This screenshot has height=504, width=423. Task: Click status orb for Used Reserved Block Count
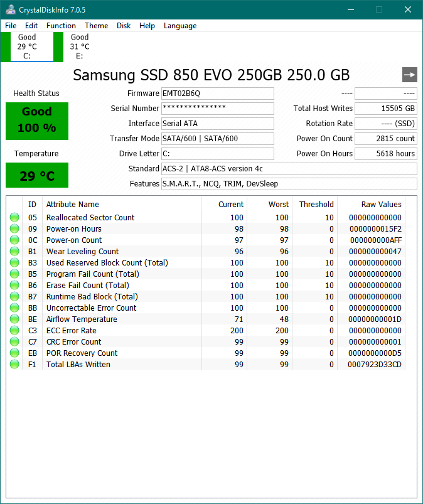click(x=14, y=262)
